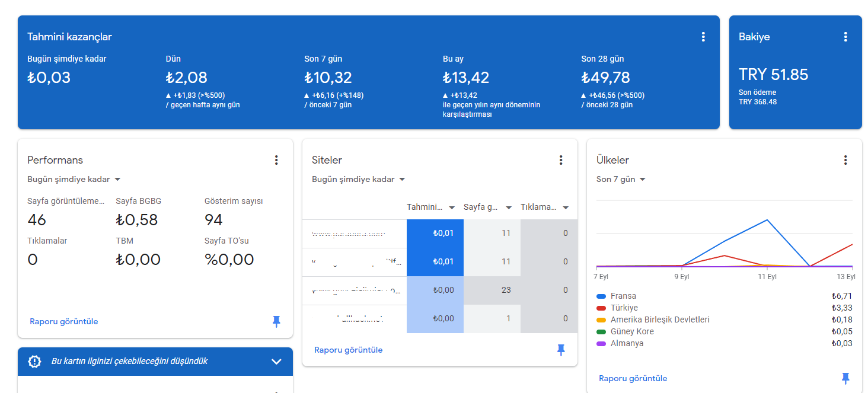
Task: Open Siteler date range dropdown
Action: [x=359, y=179]
